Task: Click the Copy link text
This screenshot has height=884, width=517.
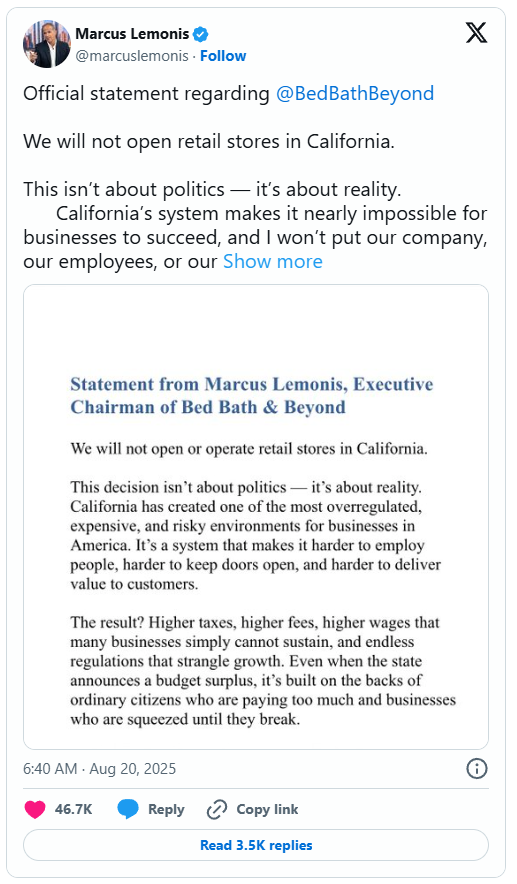Action: (x=267, y=810)
